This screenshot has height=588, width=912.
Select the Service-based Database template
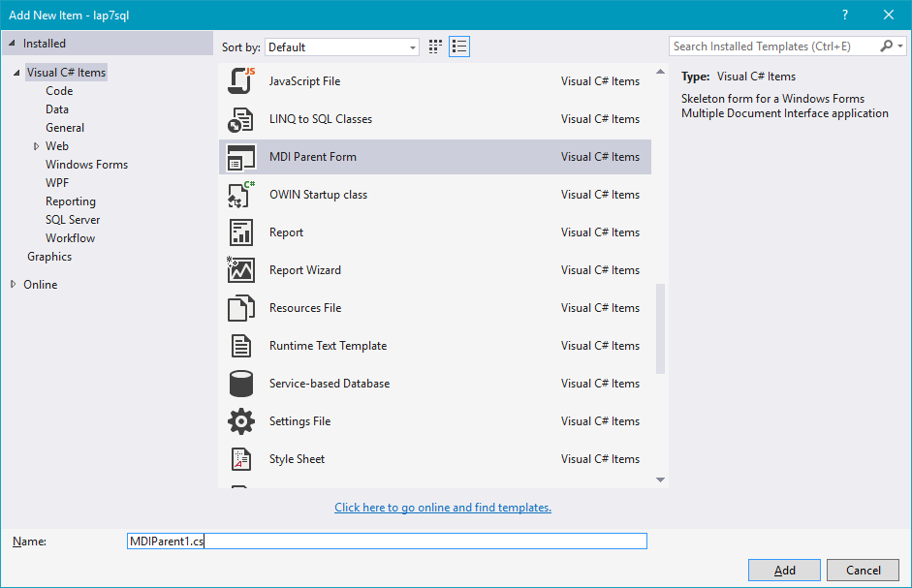click(330, 383)
